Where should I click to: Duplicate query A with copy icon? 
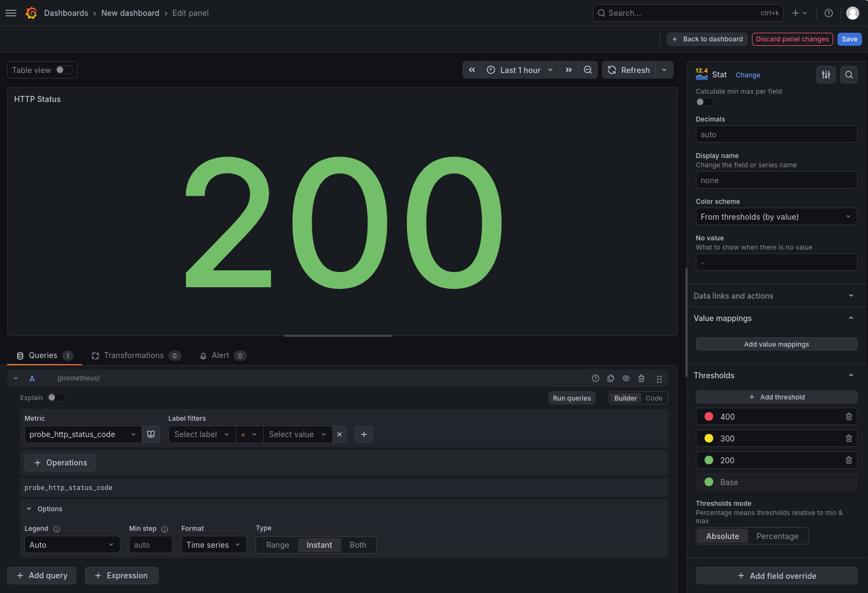pos(611,378)
